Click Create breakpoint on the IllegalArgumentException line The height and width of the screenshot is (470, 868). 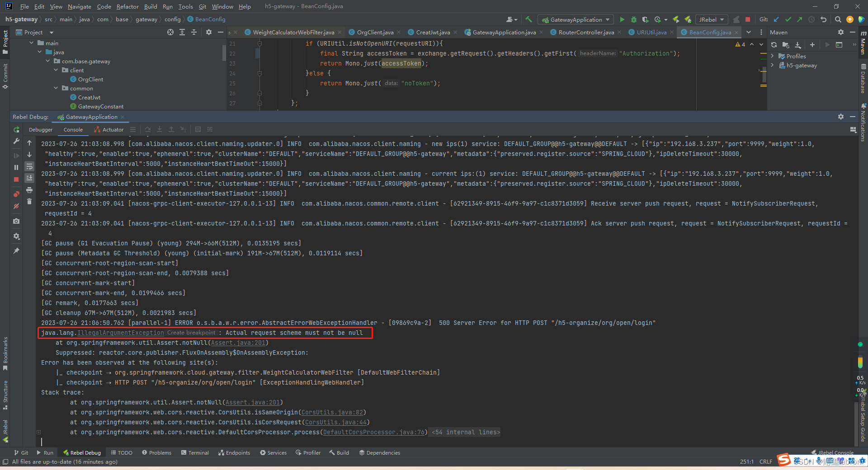point(191,333)
